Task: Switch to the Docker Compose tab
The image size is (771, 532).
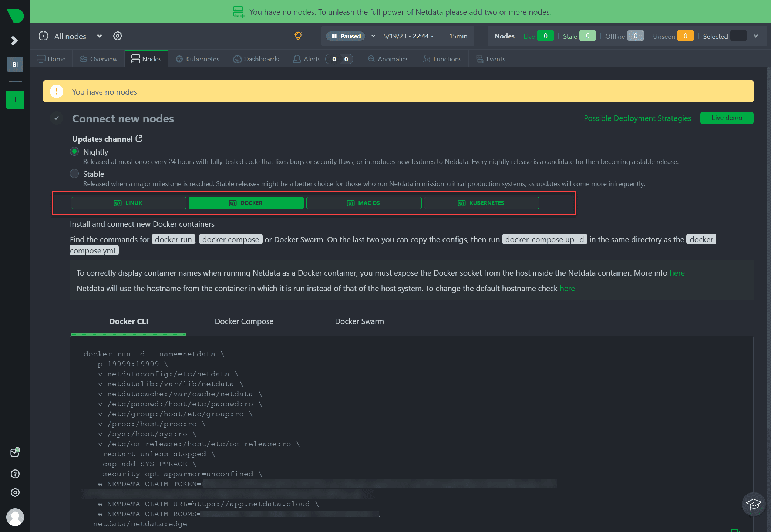Action: [x=244, y=321]
